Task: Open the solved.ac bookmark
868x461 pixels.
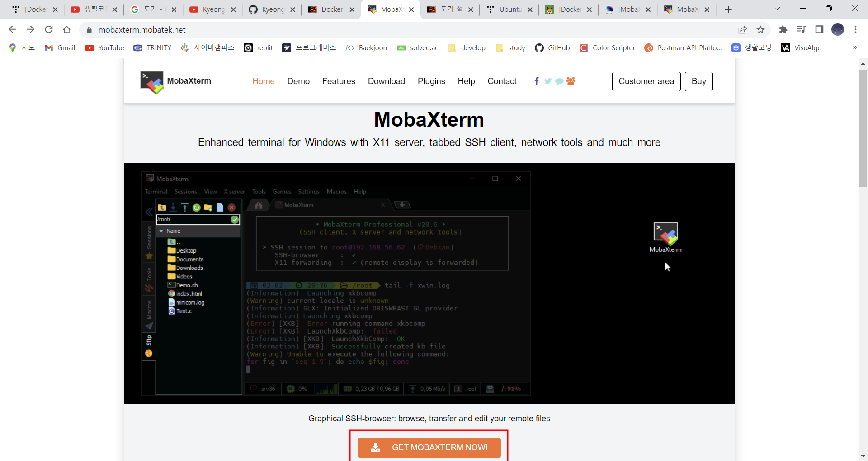Action: [x=417, y=47]
